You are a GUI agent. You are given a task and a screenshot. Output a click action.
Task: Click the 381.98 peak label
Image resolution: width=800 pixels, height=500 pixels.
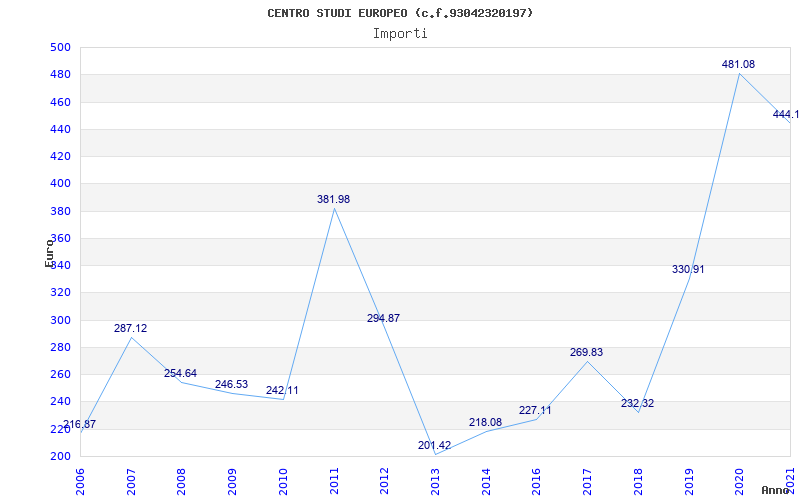click(334, 199)
